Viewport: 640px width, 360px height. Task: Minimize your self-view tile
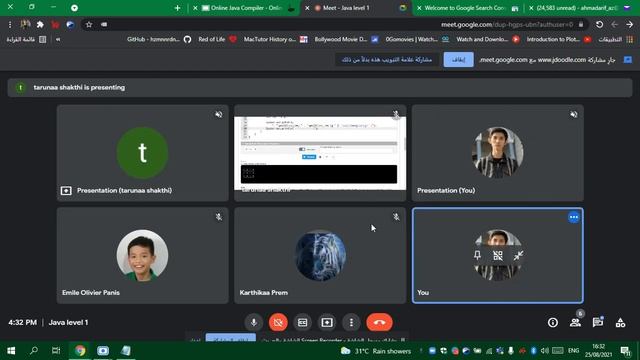(x=518, y=256)
